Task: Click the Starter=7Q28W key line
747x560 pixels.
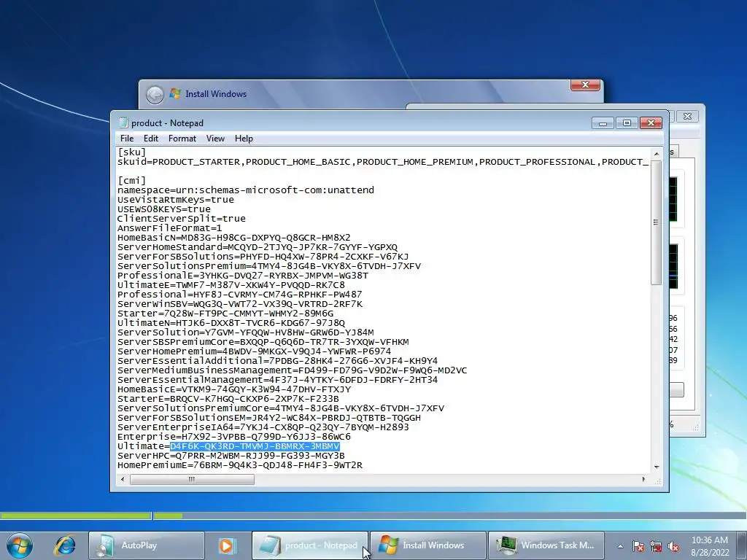Action: 225,314
